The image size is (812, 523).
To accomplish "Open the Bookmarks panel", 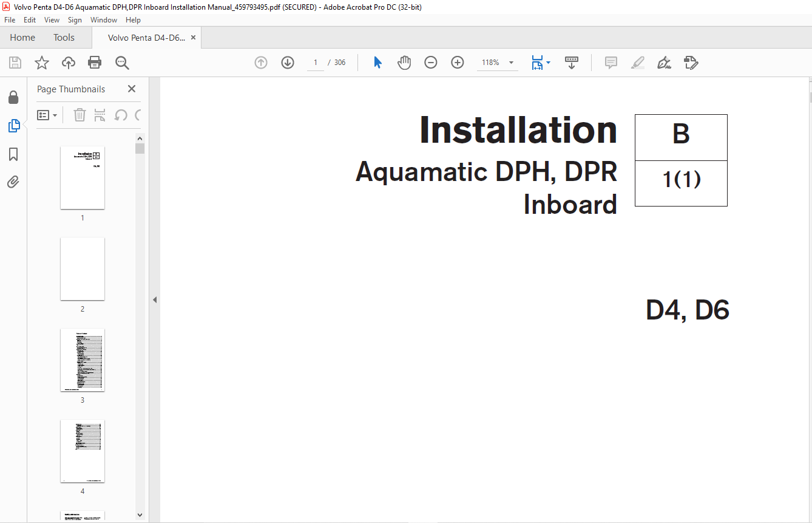I will [13, 154].
